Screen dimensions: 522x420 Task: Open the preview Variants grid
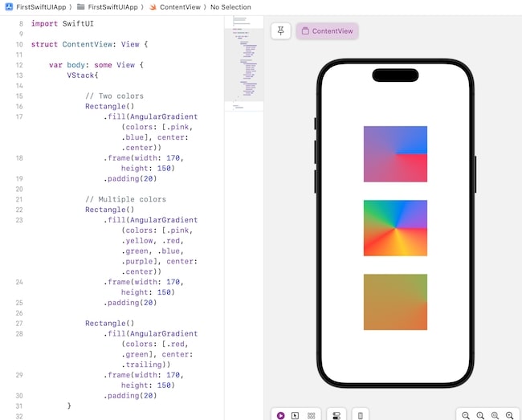tap(311, 415)
